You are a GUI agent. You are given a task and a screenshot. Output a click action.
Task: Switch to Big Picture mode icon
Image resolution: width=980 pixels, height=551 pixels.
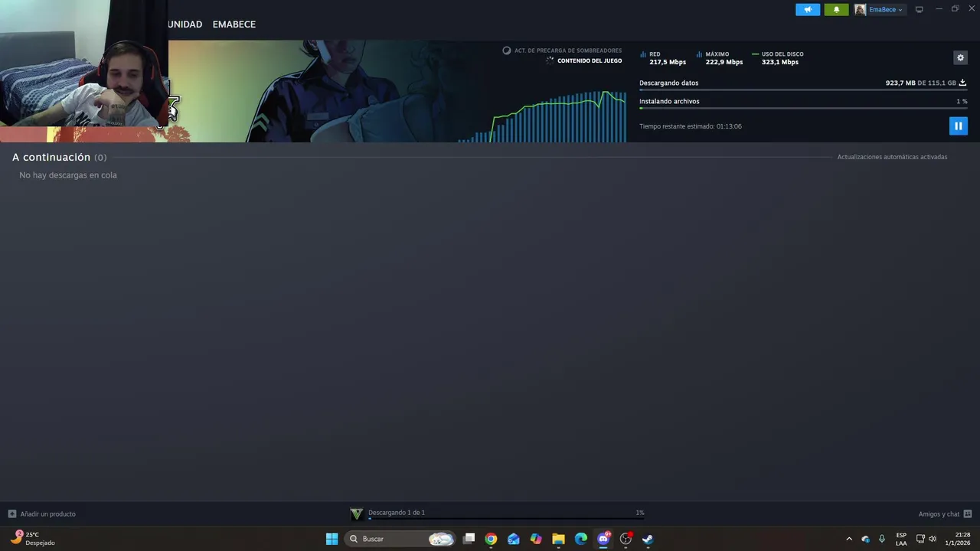coord(919,9)
